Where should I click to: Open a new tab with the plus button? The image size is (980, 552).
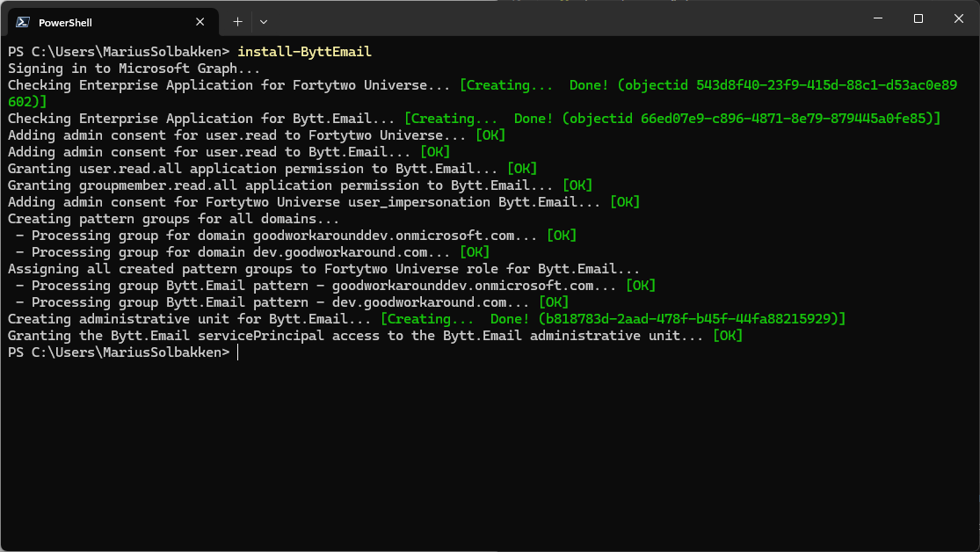pos(237,21)
